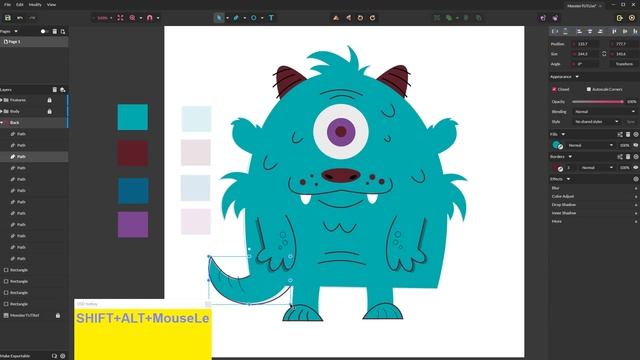Screen dimensions: 640x360
Task: Click the Align left edges icon
Action: (x=579, y=31)
